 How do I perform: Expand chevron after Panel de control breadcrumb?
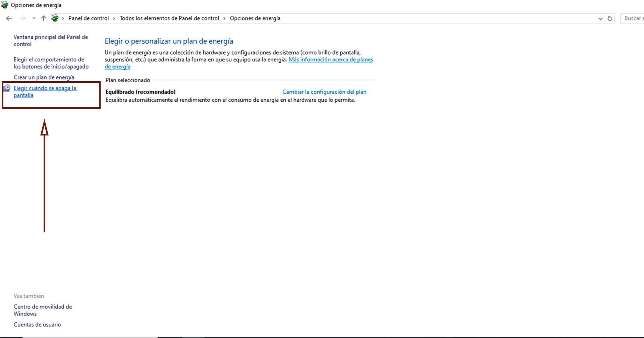click(114, 18)
